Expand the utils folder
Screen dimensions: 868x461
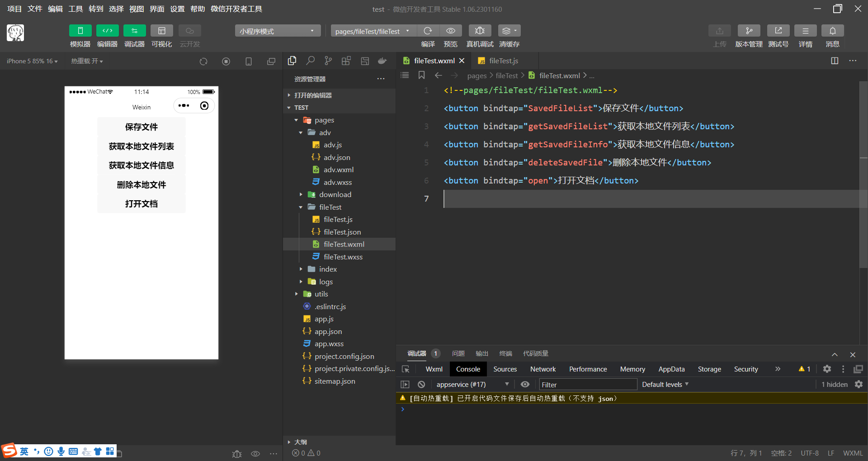(x=339, y=294)
